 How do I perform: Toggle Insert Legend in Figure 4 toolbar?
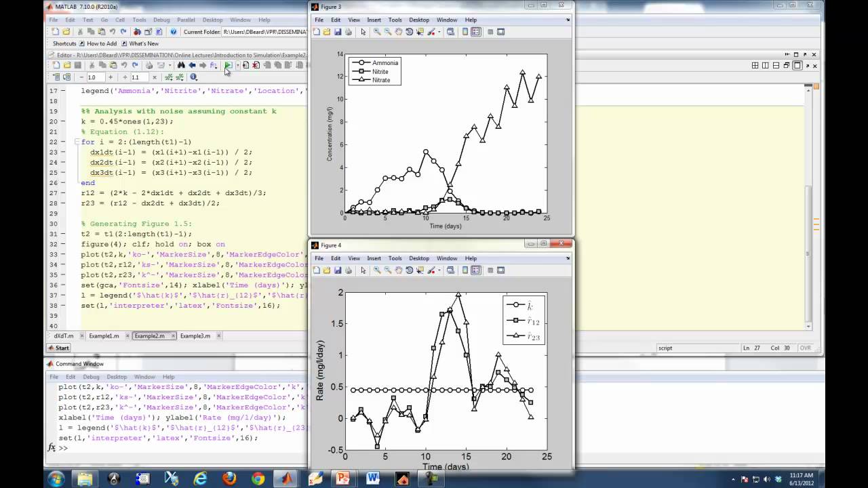coord(475,270)
